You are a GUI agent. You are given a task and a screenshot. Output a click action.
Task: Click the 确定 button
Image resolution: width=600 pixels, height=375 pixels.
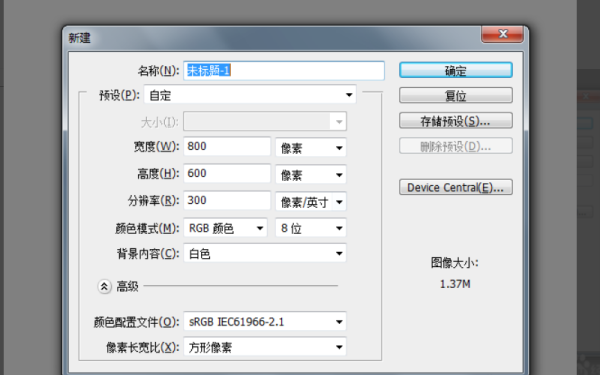[456, 70]
